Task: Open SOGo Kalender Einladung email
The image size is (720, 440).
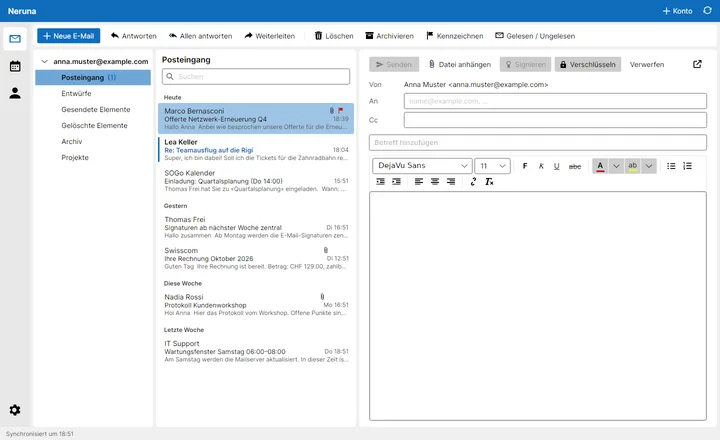Action: pyautogui.click(x=256, y=181)
